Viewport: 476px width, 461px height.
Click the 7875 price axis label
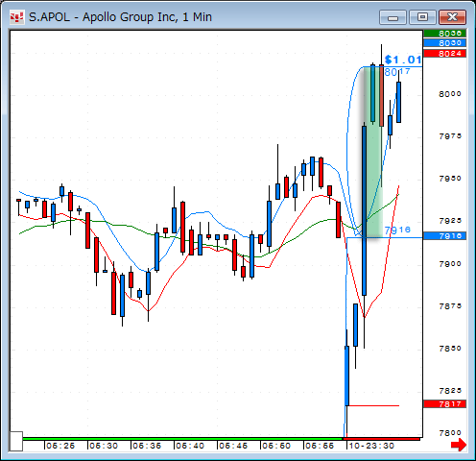coord(450,306)
